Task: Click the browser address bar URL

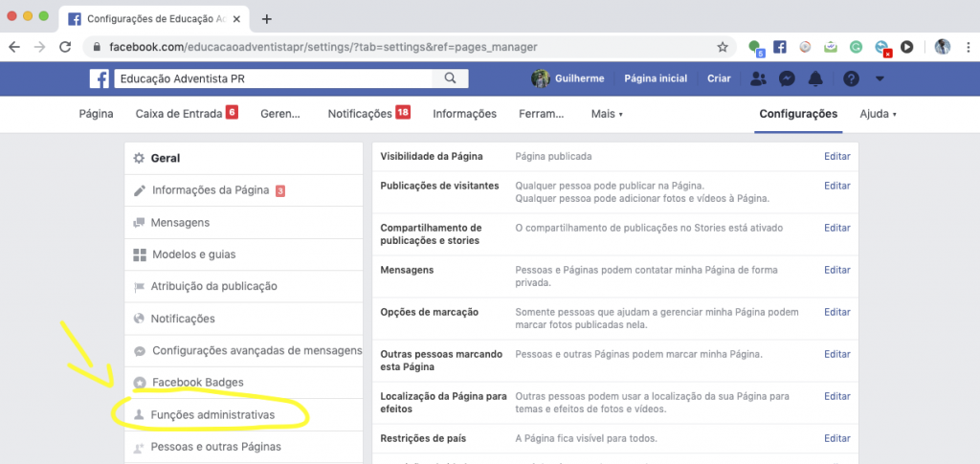Action: [x=323, y=47]
